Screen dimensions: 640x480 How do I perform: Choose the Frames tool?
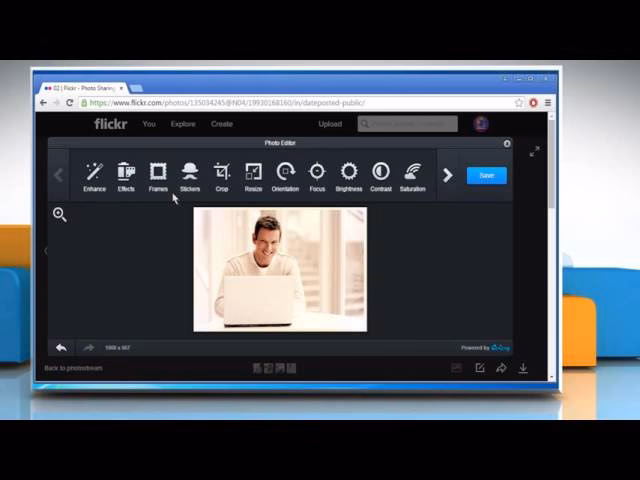point(158,175)
